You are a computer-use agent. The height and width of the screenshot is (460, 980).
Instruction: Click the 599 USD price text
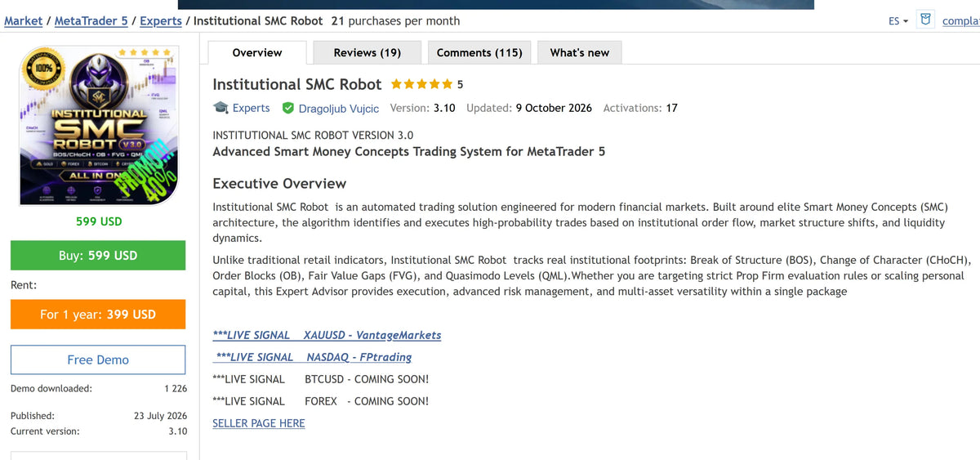click(98, 221)
